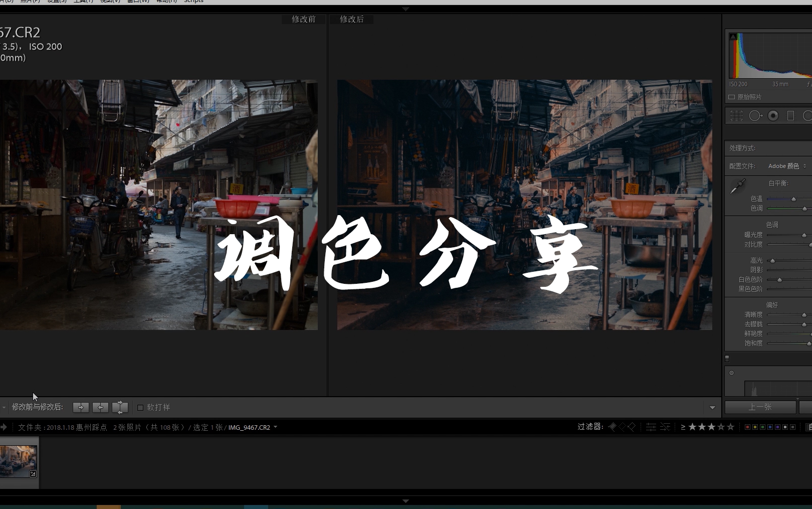Viewport: 812px width, 509px height.
Task: Click the rating comparison ≥ symbol
Action: [683, 427]
